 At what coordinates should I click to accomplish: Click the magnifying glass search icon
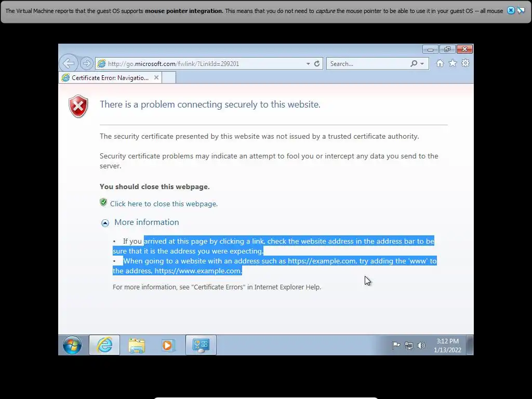pyautogui.click(x=414, y=63)
